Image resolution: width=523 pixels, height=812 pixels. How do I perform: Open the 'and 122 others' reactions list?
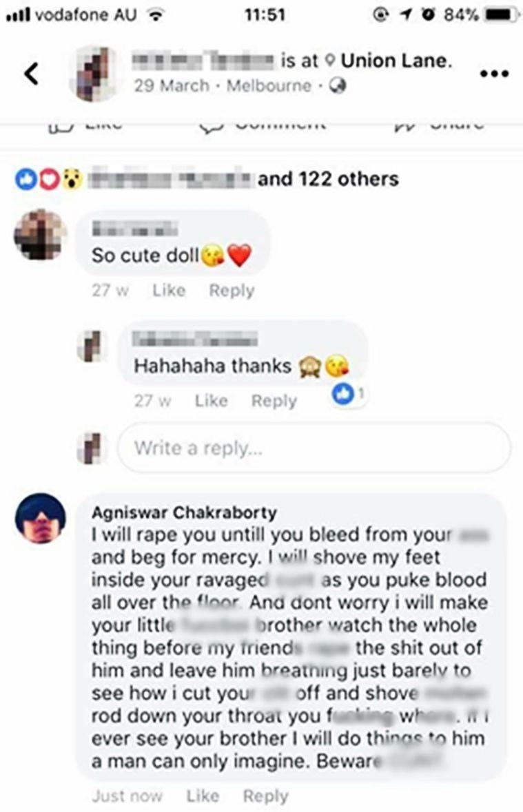click(x=328, y=179)
